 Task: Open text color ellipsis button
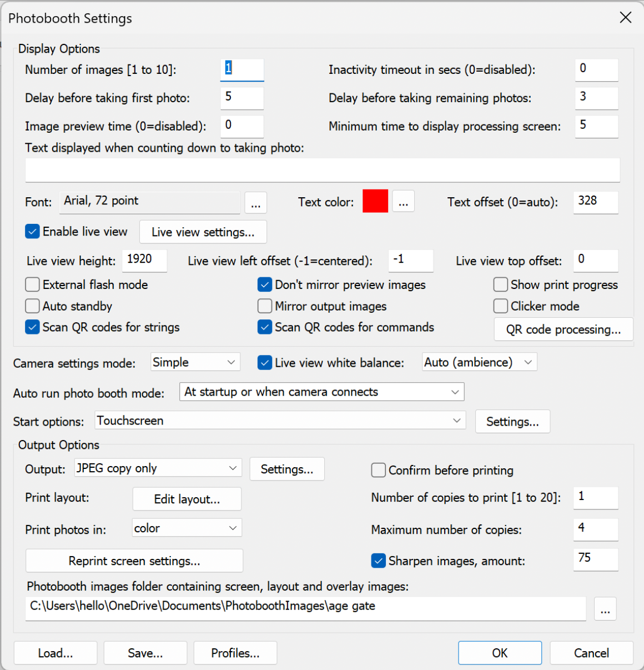tap(403, 201)
